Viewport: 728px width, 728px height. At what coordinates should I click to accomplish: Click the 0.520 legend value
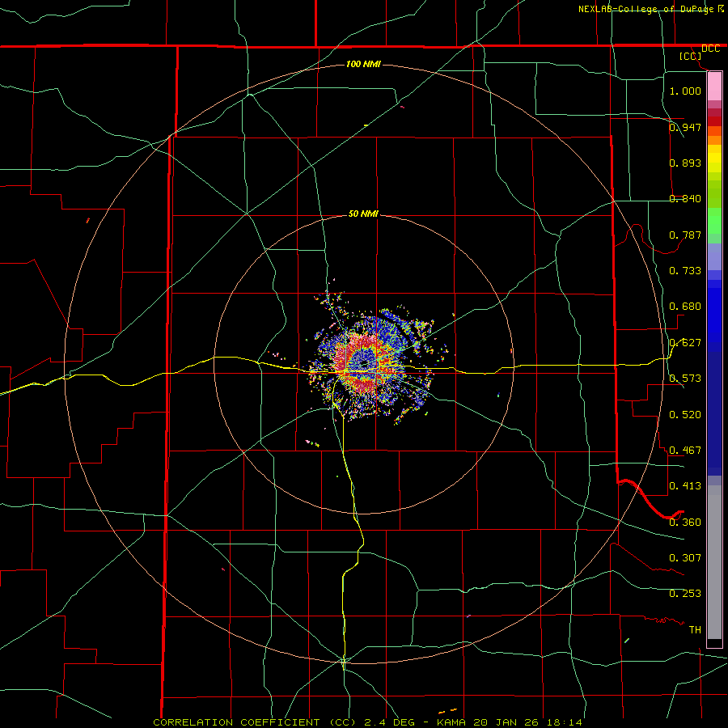point(685,415)
